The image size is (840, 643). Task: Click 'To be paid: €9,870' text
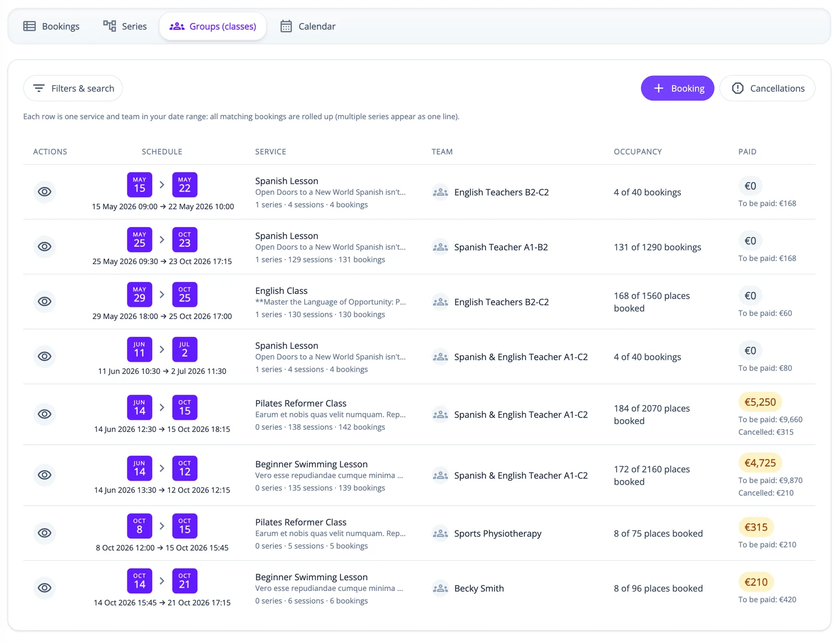coord(770,480)
